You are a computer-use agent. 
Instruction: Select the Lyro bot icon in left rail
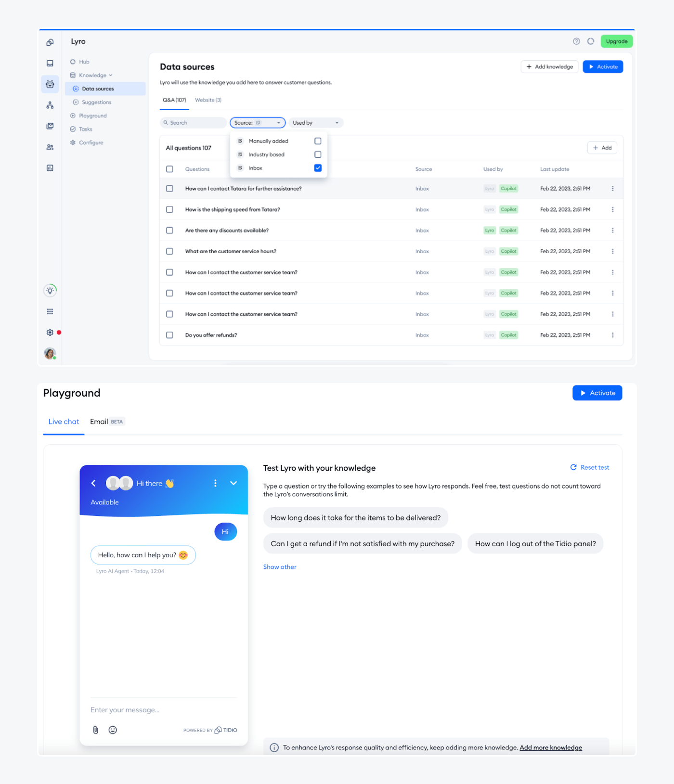pos(50,84)
